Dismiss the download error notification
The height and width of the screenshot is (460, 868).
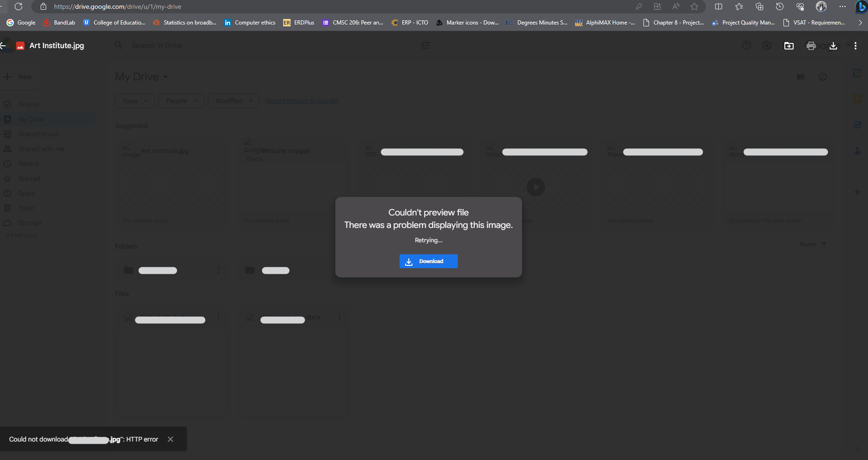(170, 439)
